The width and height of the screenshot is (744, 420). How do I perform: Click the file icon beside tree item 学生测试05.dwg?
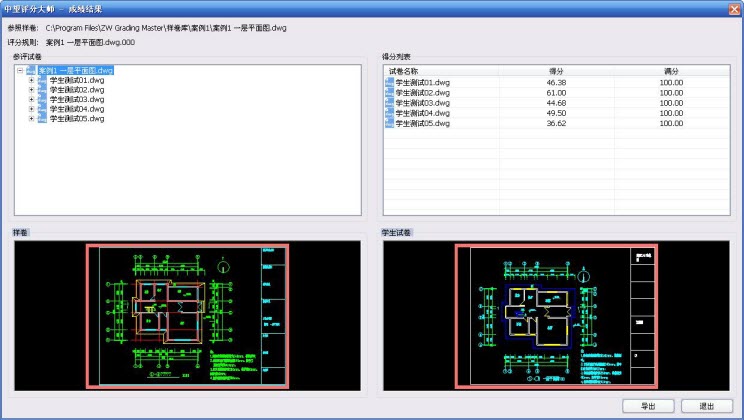[x=43, y=118]
